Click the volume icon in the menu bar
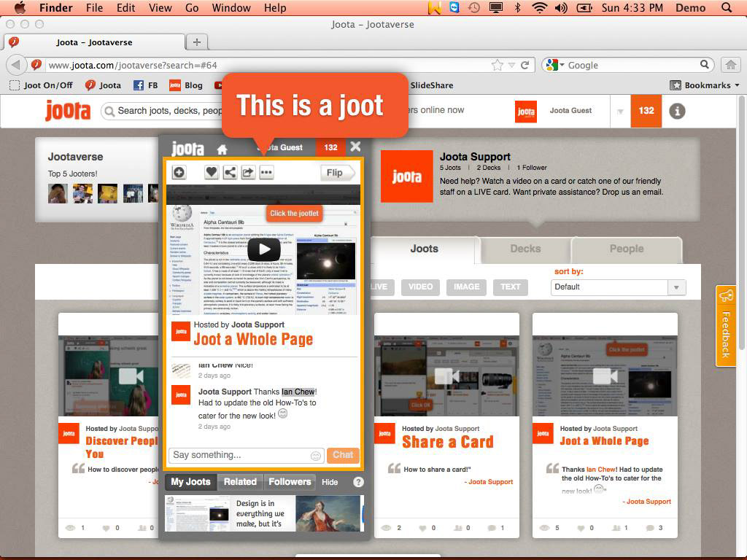 561,7
